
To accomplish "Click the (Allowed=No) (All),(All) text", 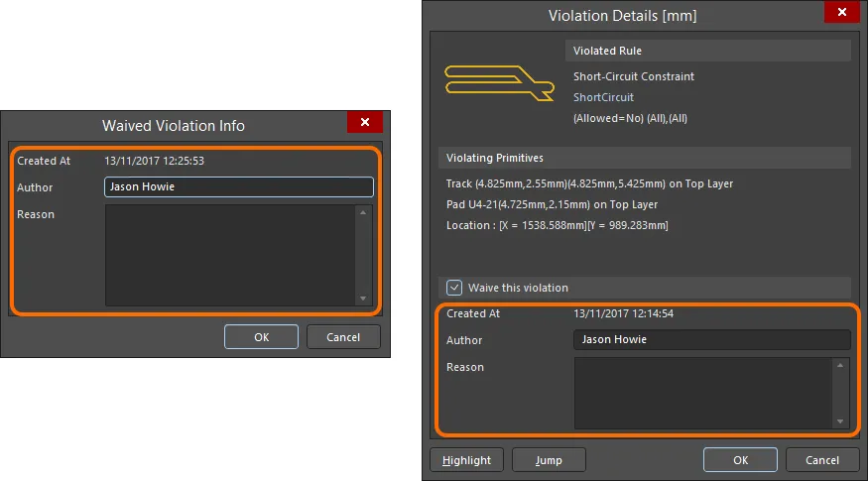I will 630,118.
